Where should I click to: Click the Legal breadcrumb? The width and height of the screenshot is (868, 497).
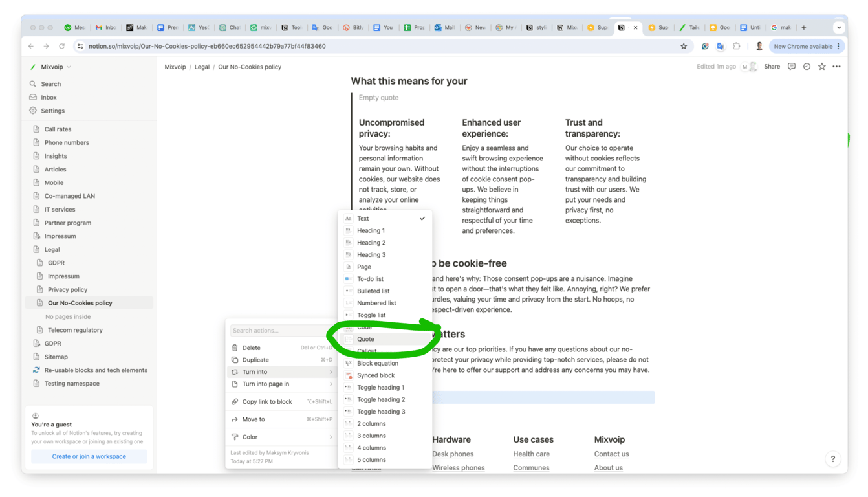click(202, 67)
